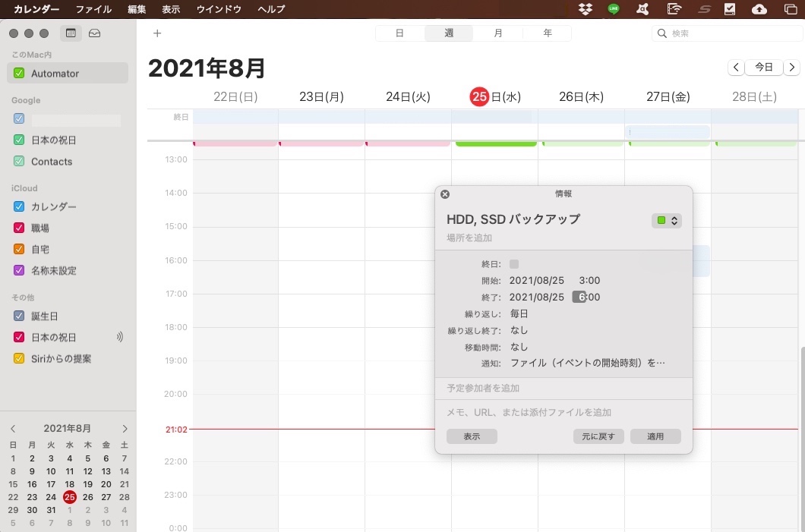The height and width of the screenshot is (532, 805).
Task: Select the green color swatch in event info
Action: 661,220
